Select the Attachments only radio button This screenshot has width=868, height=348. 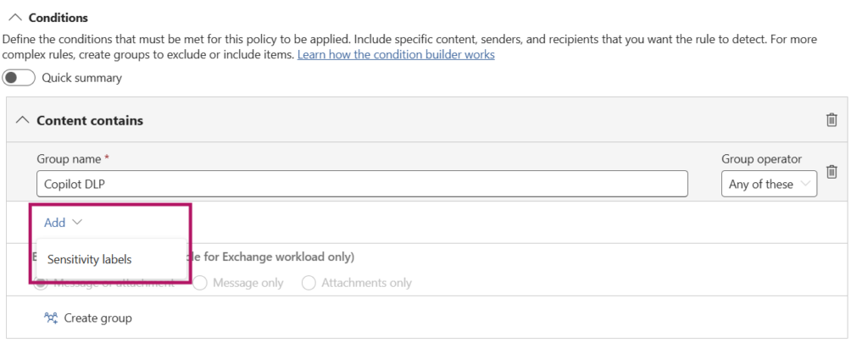[309, 283]
